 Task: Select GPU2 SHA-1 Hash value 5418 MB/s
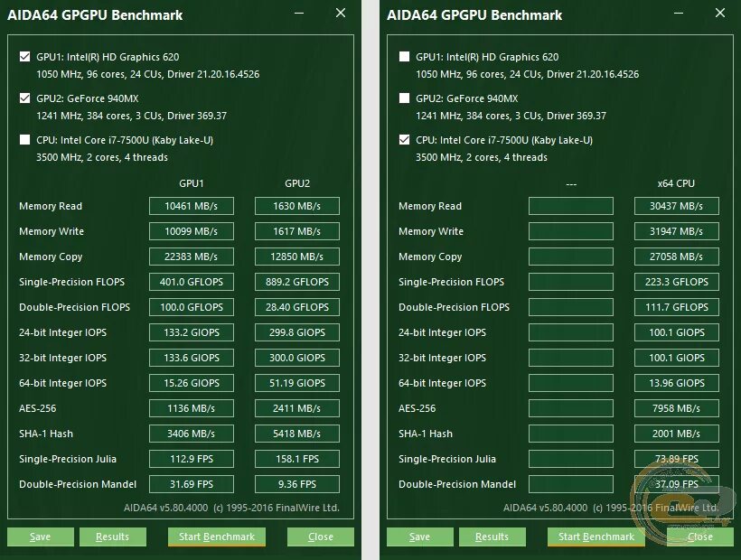pos(296,434)
